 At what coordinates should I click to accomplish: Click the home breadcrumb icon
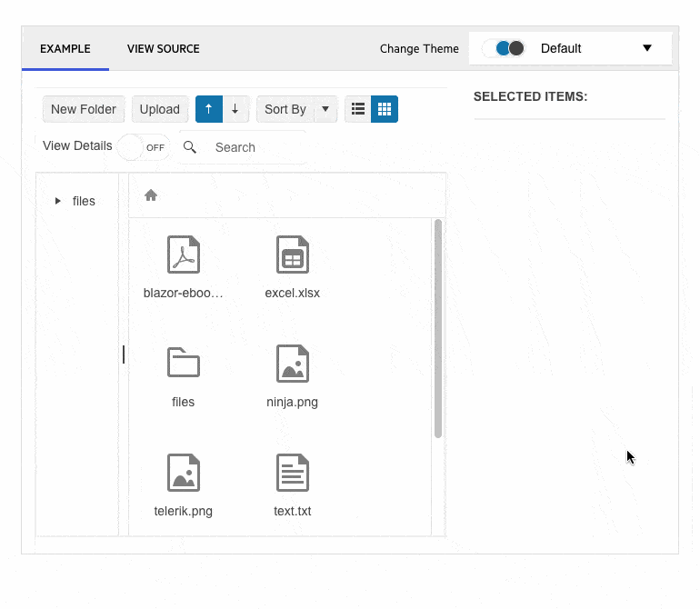click(x=151, y=195)
